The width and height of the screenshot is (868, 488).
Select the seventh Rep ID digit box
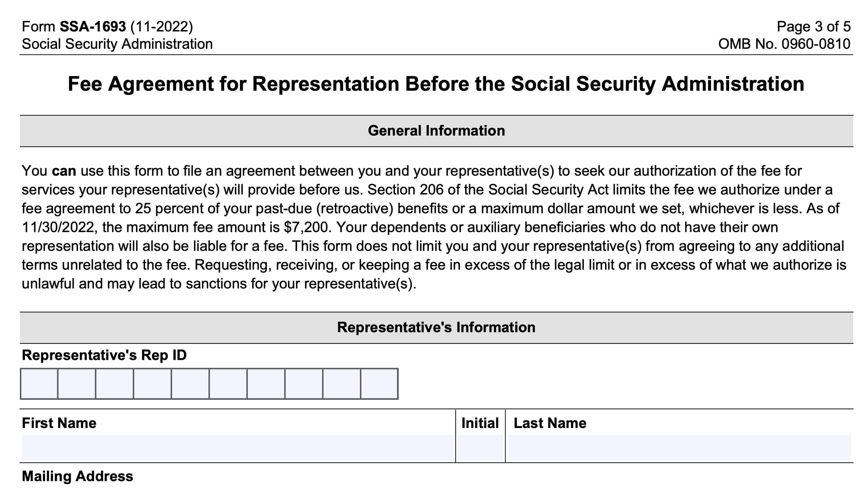point(266,384)
